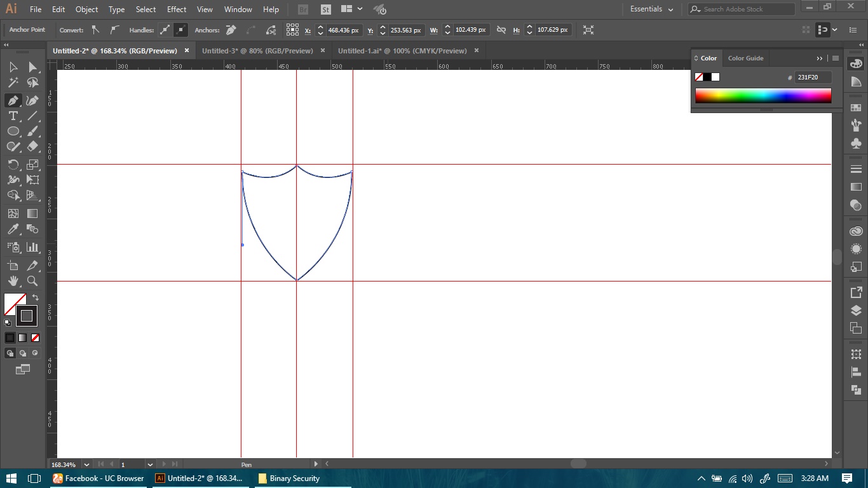Screen dimensions: 868x488
Task: Choose the Type tool
Action: point(13,116)
